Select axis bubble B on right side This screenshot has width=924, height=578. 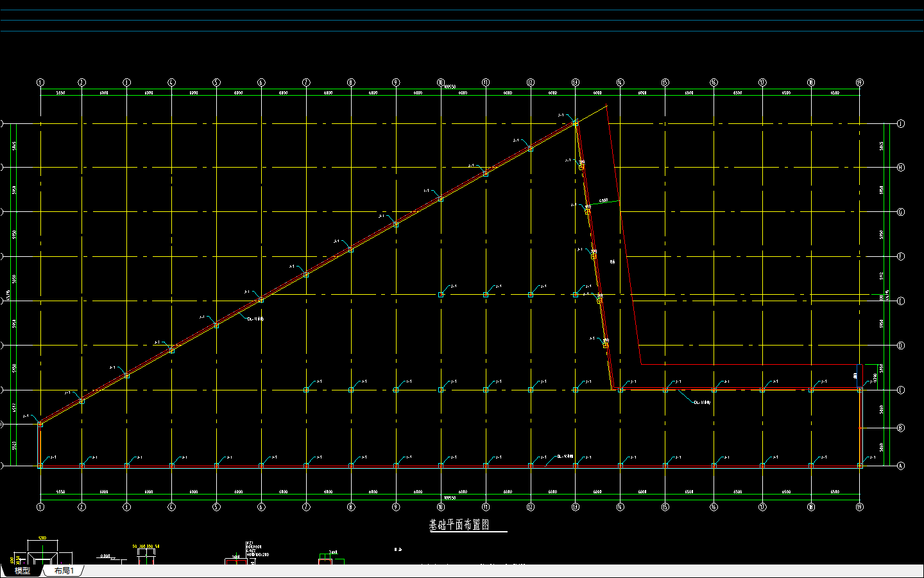[901, 428]
